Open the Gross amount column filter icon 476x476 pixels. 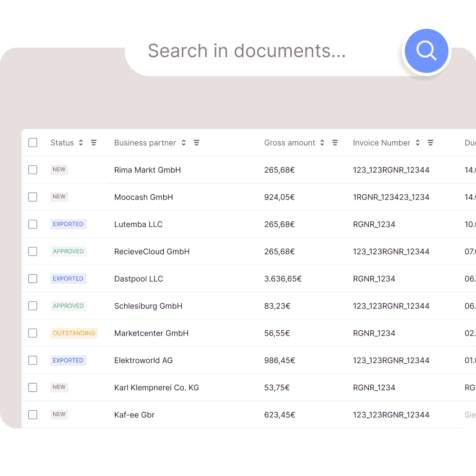tap(335, 143)
